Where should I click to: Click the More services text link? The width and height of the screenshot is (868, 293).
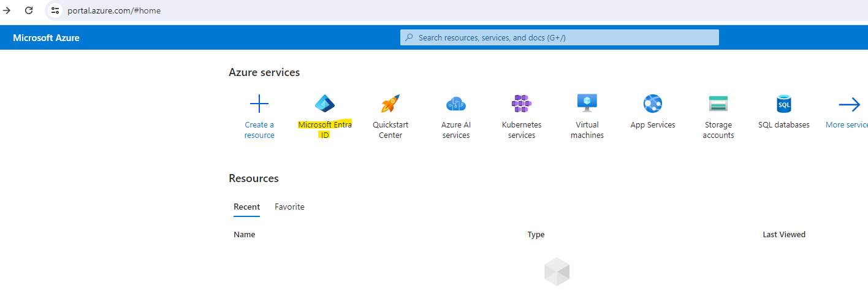pos(847,125)
